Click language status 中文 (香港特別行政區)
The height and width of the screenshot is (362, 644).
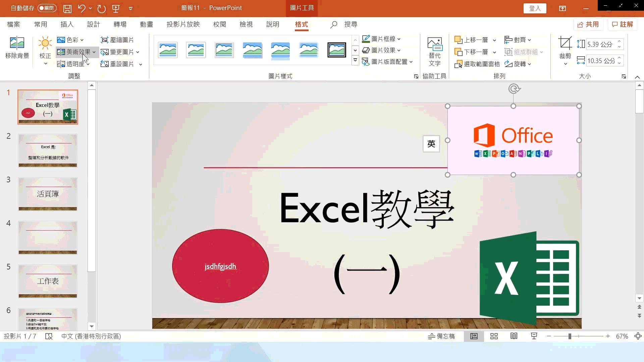91,336
